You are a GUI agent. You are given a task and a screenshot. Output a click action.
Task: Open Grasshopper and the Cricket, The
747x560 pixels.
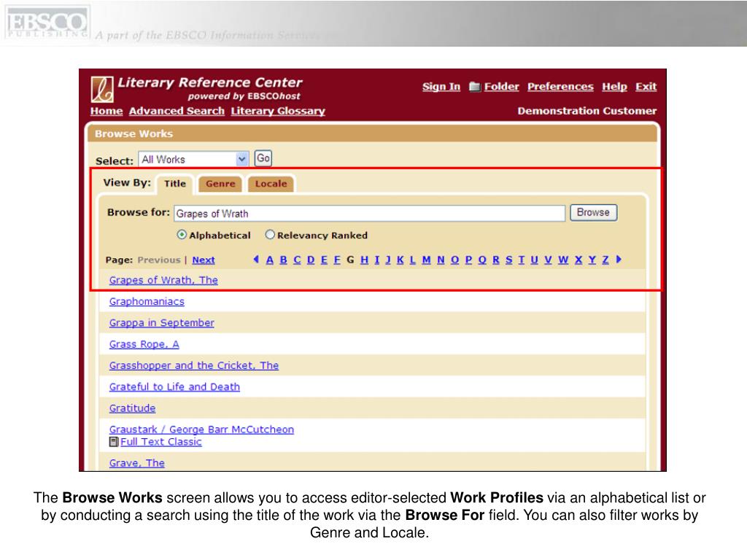pos(194,366)
